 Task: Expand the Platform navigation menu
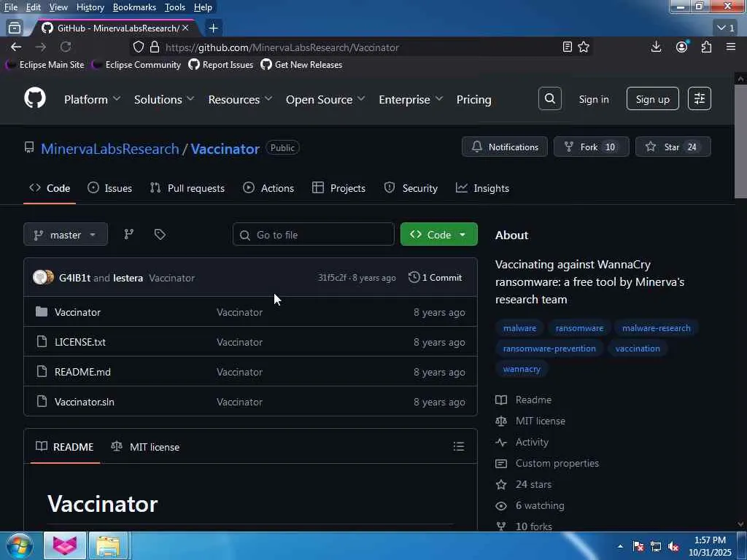92,99
